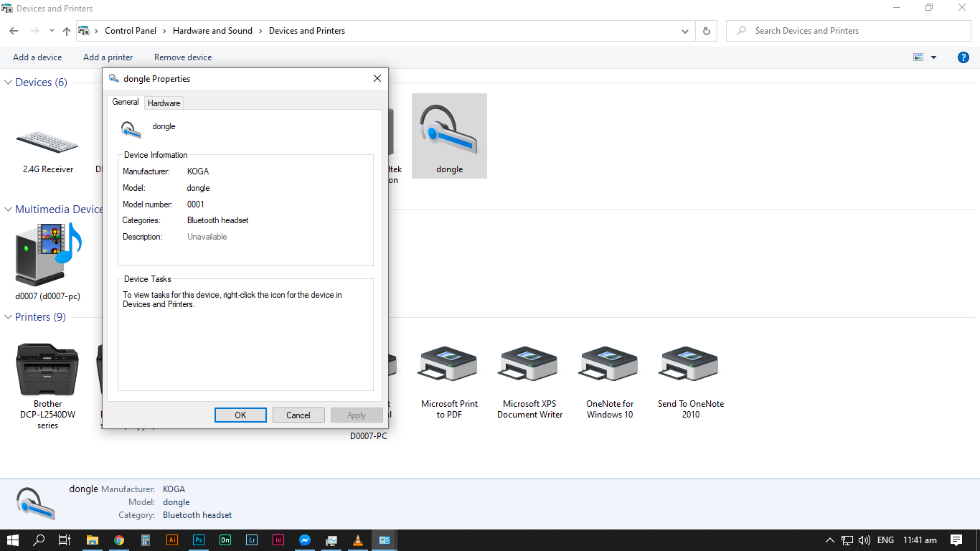Click the help question mark icon
980x551 pixels.
(963, 57)
